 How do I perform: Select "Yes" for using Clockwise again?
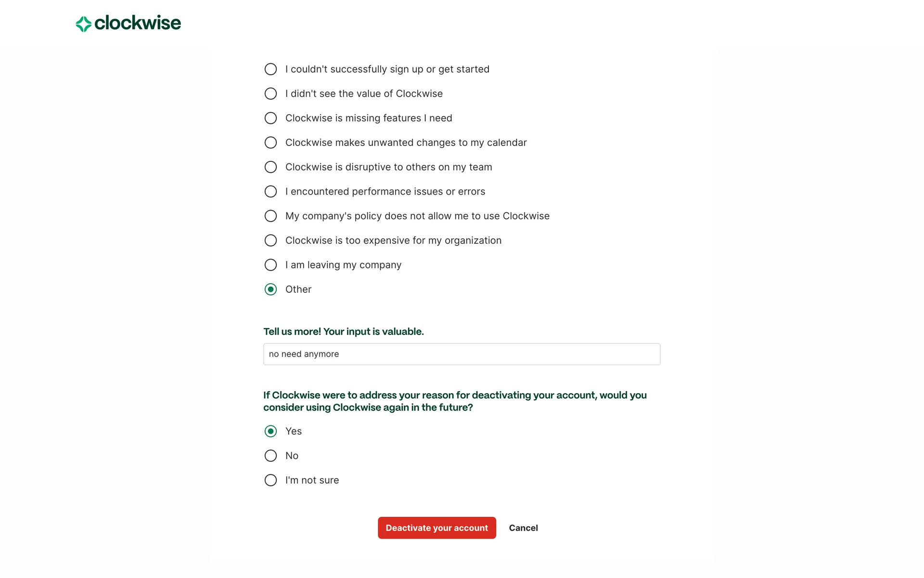[x=271, y=431]
